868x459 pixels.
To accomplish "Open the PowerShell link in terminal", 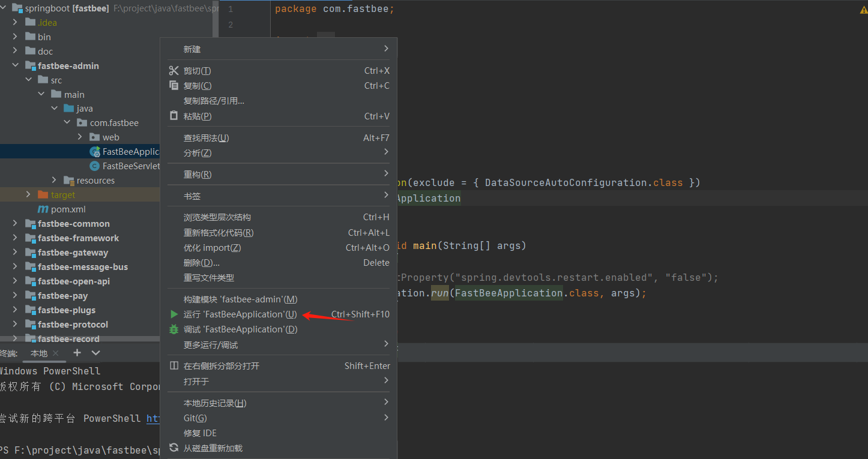I will (x=153, y=418).
